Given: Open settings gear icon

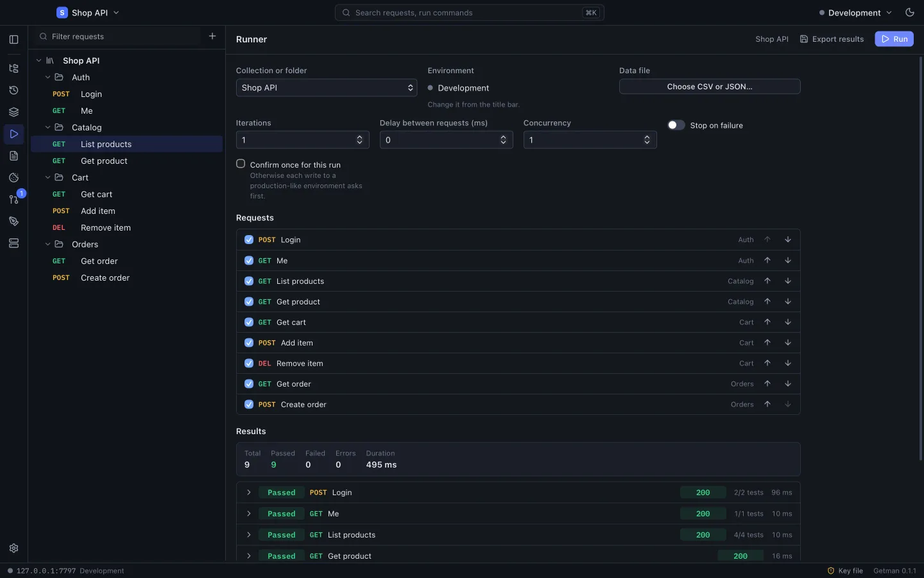Looking at the screenshot, I should click(13, 548).
